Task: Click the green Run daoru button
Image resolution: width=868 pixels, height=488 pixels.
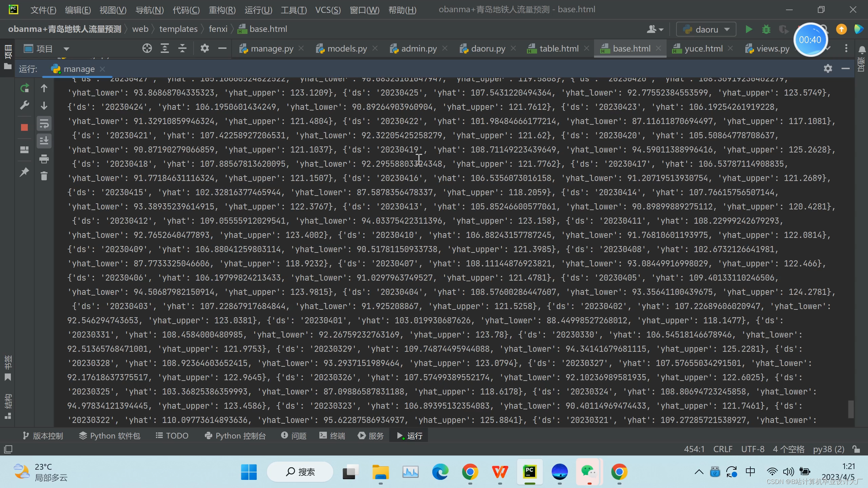Action: 749,29
